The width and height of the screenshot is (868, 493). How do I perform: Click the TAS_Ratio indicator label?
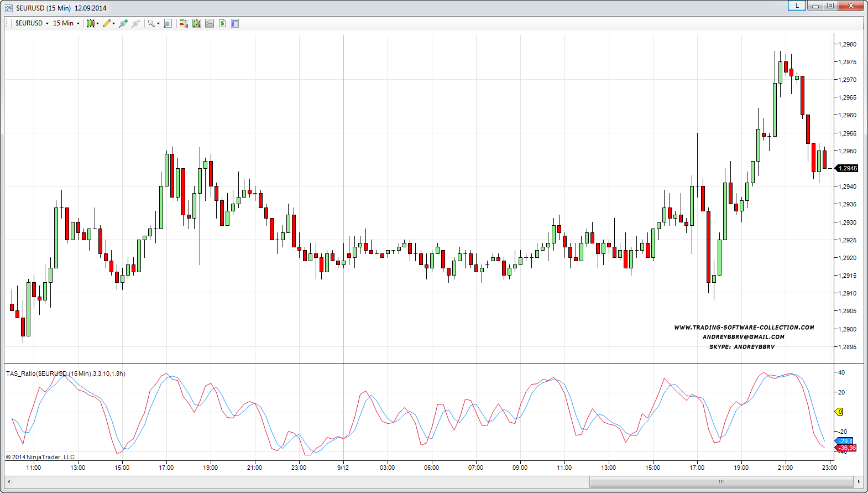(x=65, y=373)
